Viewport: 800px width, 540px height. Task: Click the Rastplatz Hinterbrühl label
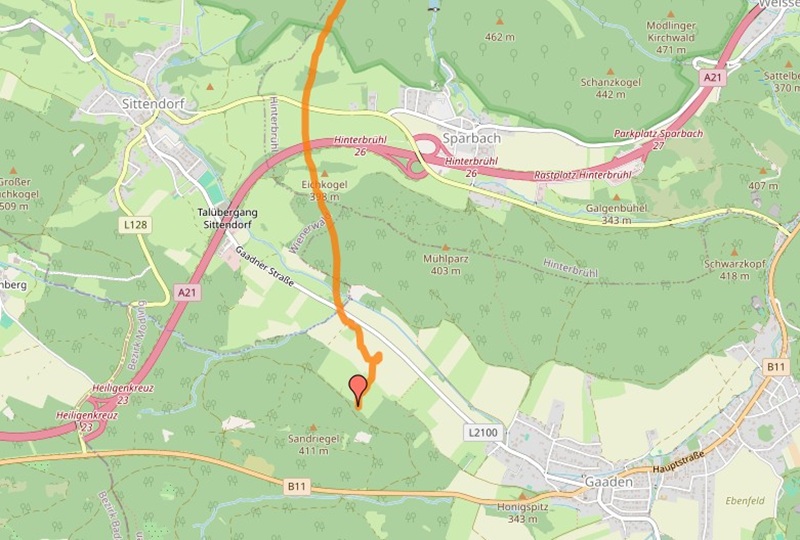(583, 175)
